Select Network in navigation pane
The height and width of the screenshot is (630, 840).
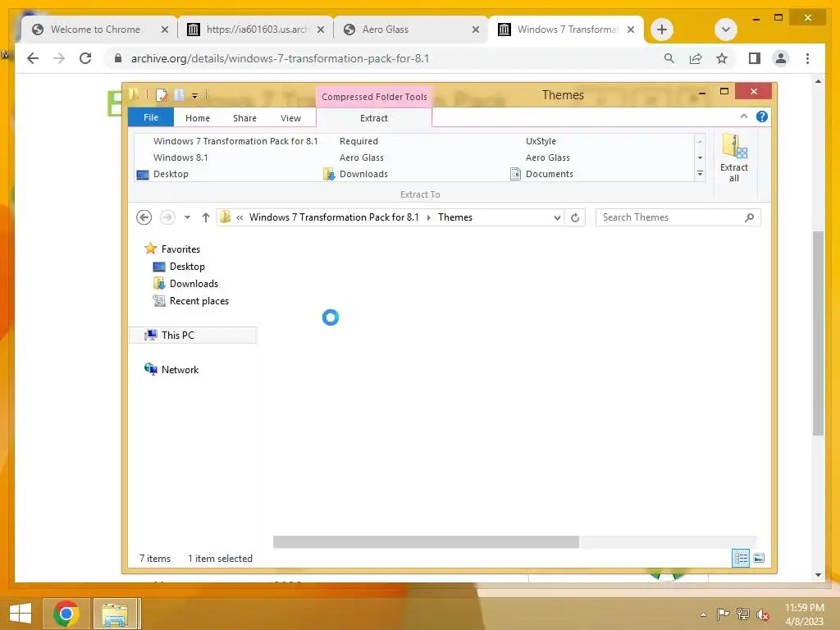tap(180, 370)
